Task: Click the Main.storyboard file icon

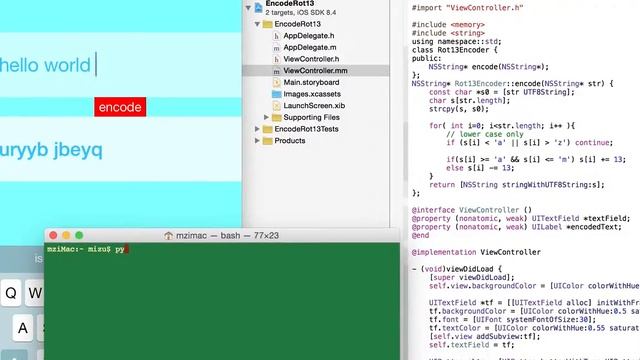Action: pos(276,82)
